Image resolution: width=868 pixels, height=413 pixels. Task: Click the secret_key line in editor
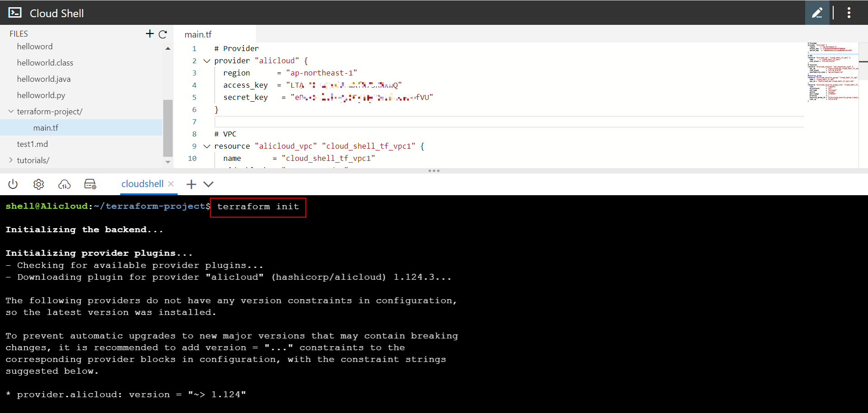pos(328,98)
